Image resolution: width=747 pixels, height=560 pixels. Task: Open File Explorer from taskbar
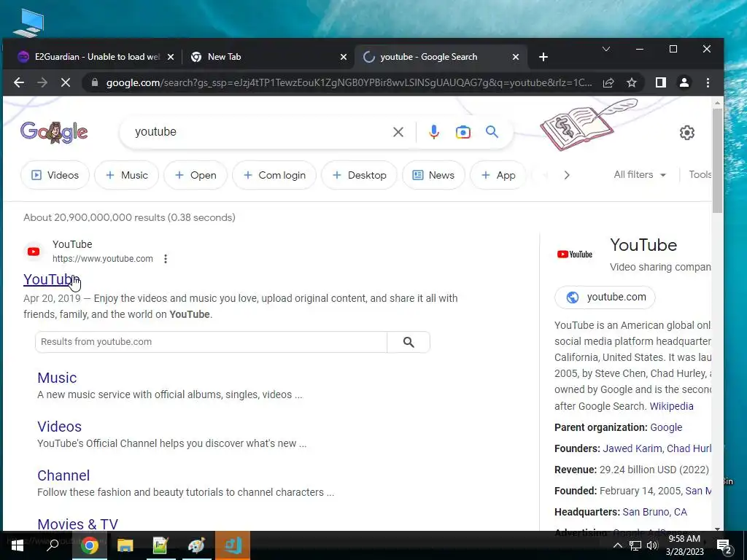pos(125,545)
